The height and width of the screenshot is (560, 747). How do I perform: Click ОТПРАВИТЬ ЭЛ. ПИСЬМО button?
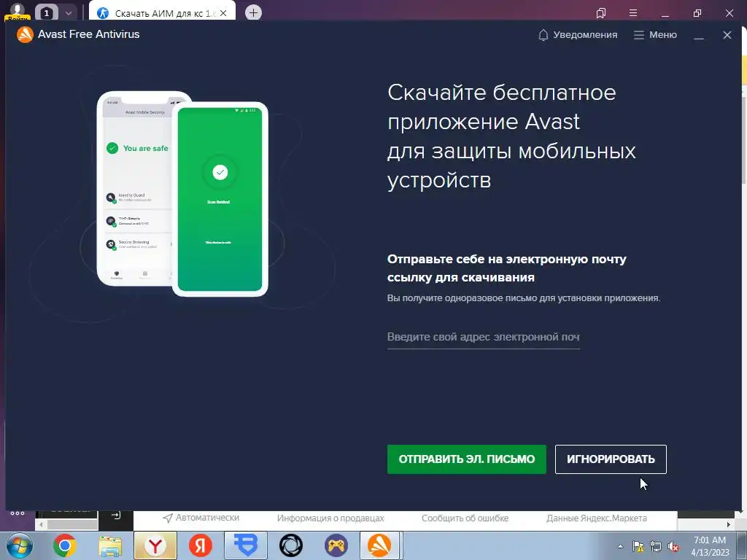pos(466,459)
